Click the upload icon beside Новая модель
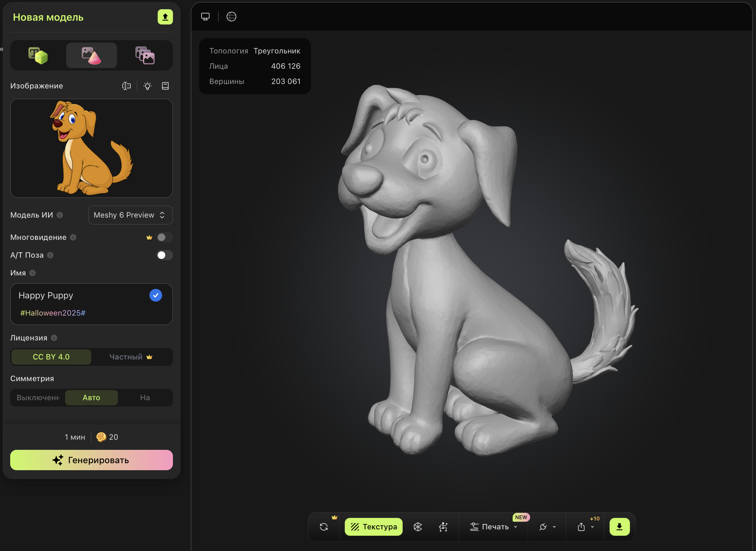The width and height of the screenshot is (756, 551). pos(165,17)
